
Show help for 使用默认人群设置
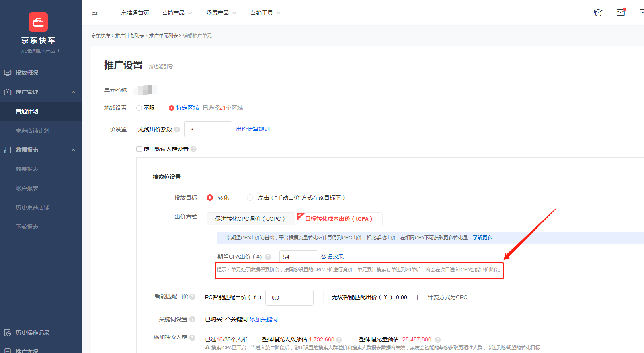coord(193,149)
